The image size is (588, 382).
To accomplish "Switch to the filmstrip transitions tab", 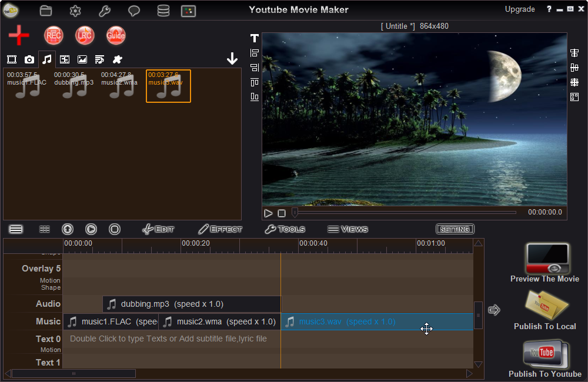I will tap(65, 59).
